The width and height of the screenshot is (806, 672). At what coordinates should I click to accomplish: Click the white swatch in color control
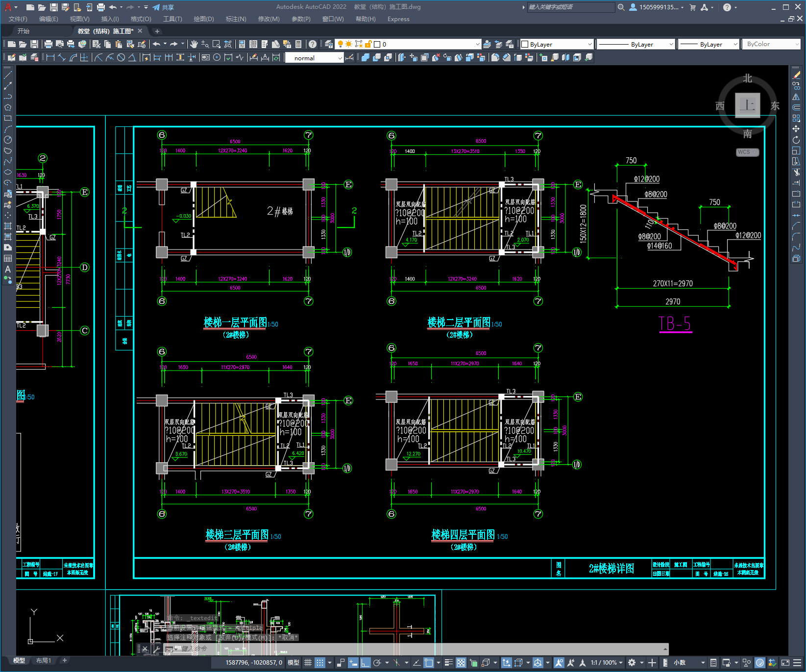click(525, 44)
